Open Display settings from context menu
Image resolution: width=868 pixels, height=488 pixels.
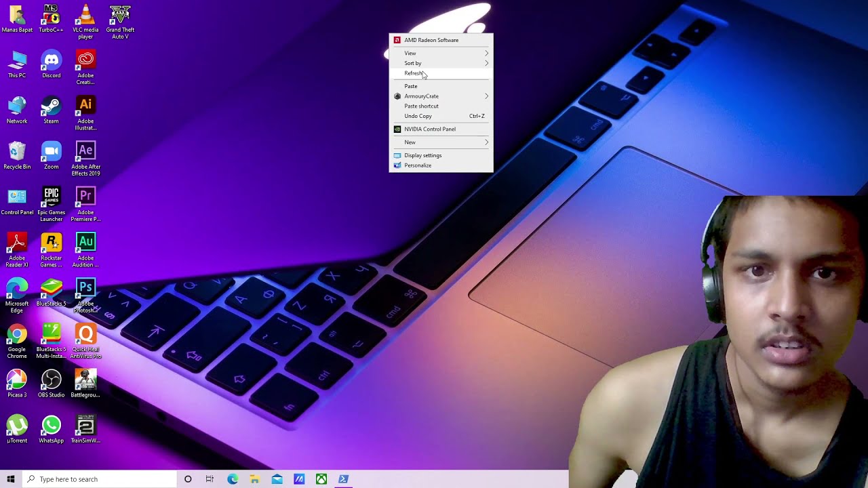[441, 155]
